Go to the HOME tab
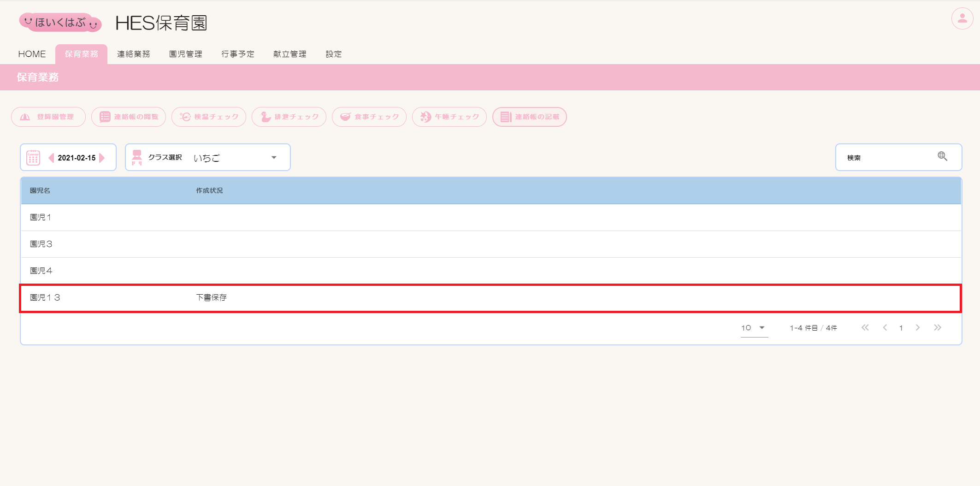 point(32,54)
